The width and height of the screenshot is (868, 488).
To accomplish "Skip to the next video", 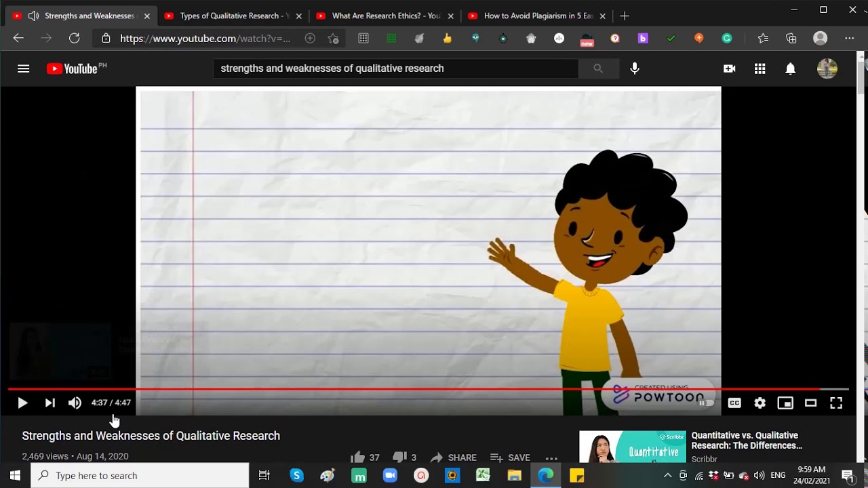I will (x=50, y=403).
